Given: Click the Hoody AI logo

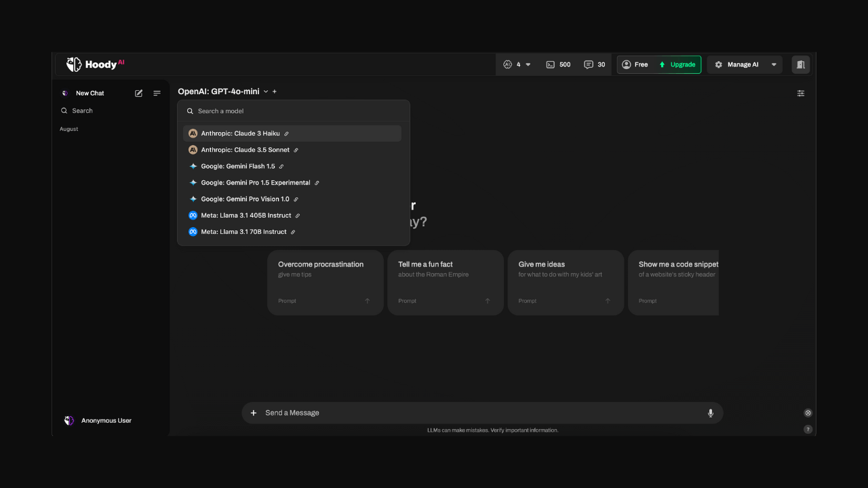Looking at the screenshot, I should click(x=95, y=64).
